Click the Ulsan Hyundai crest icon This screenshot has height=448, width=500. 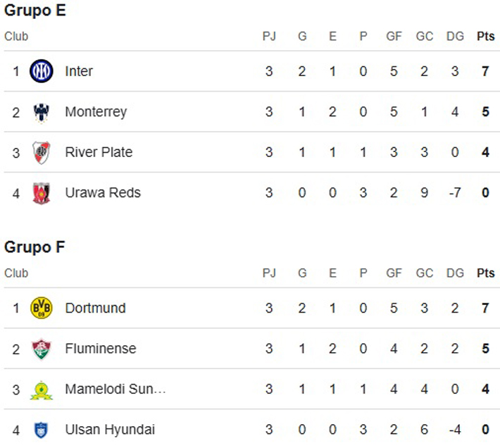coord(42,430)
